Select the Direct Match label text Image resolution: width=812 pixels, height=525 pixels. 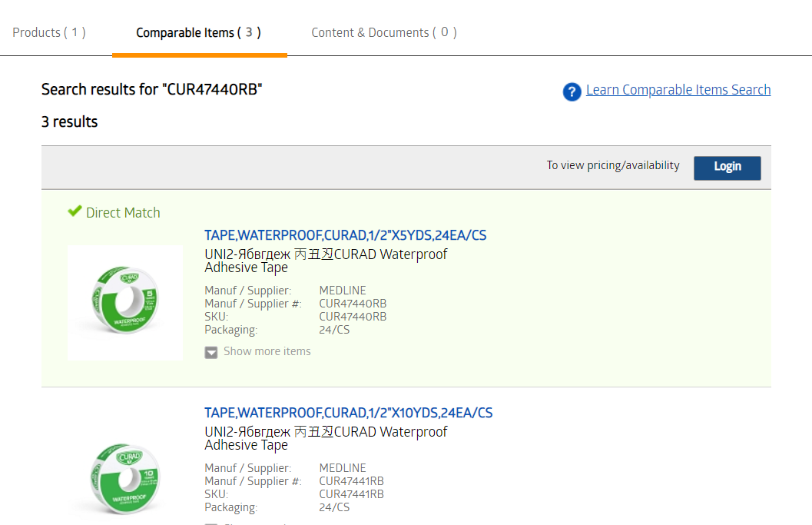pyautogui.click(x=123, y=212)
